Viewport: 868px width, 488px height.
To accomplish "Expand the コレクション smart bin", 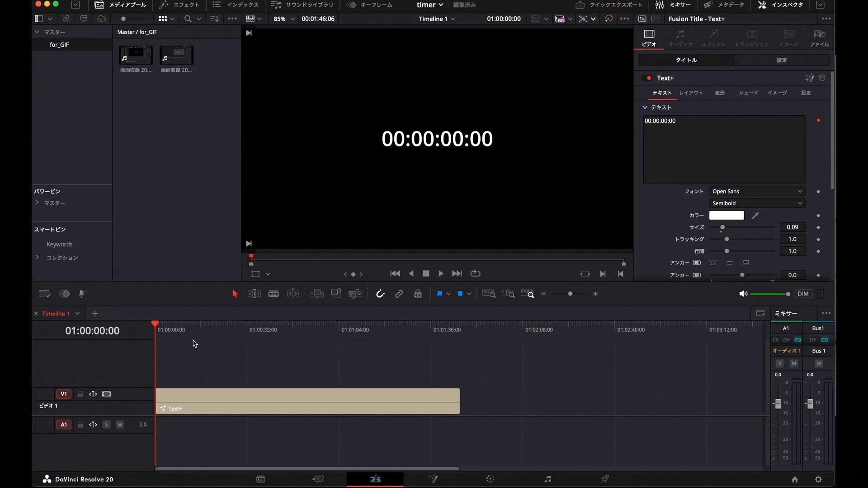I will point(37,257).
